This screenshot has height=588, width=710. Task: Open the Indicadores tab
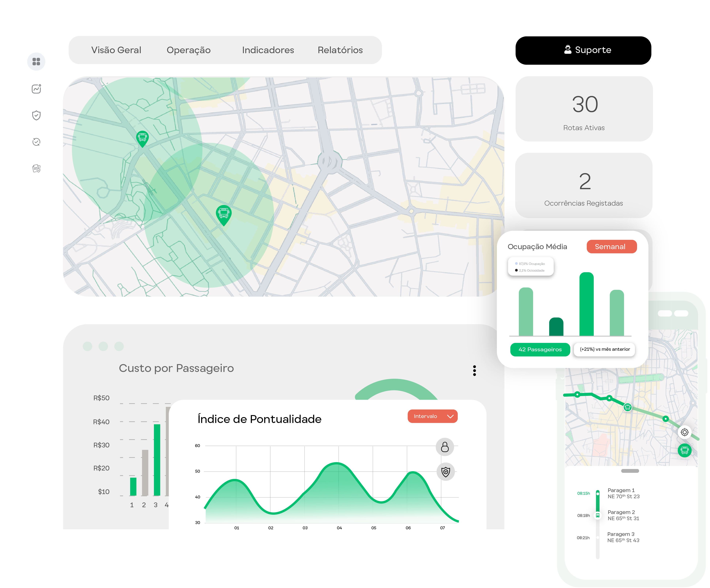tap(268, 50)
